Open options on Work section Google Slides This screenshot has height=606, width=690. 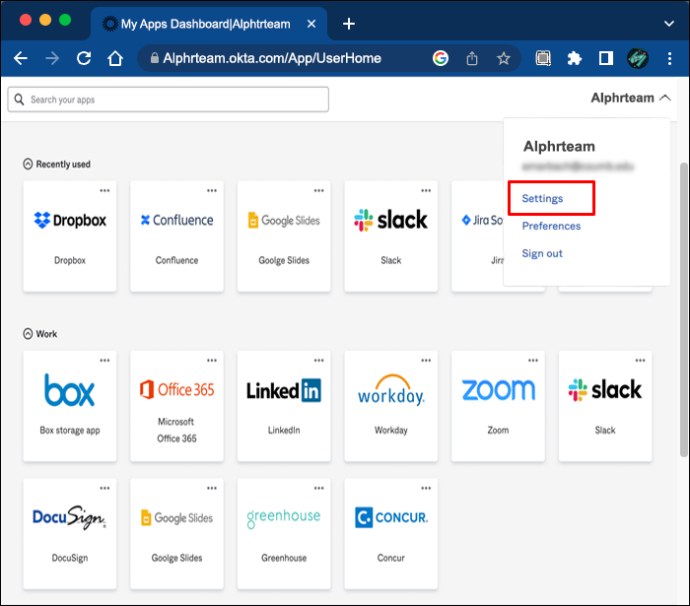tap(212, 488)
